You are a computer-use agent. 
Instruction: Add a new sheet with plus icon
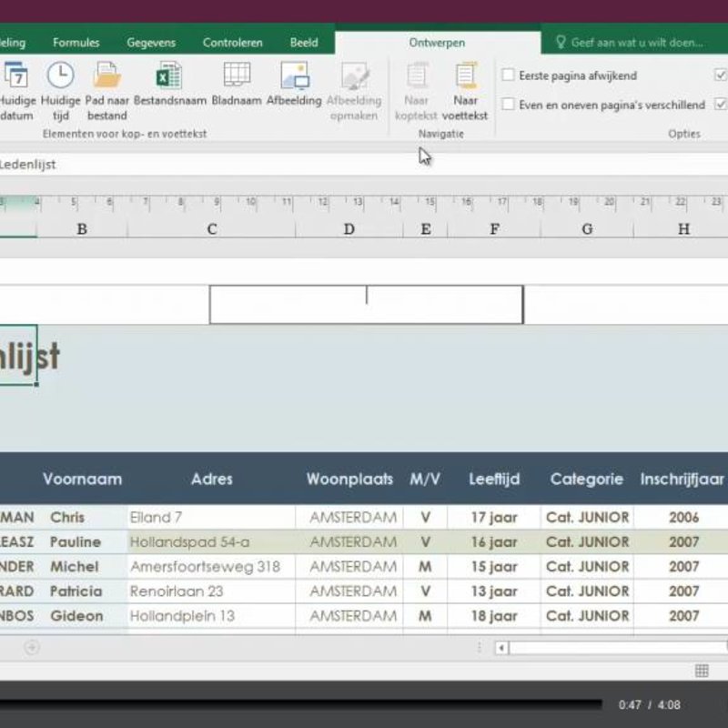click(x=32, y=647)
